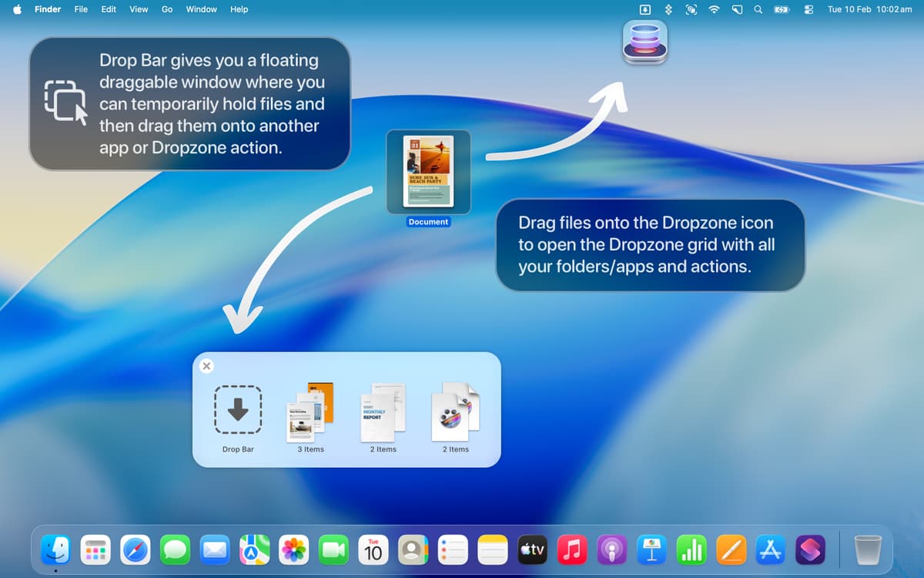Launch Shortcuts from the Dock

810,549
